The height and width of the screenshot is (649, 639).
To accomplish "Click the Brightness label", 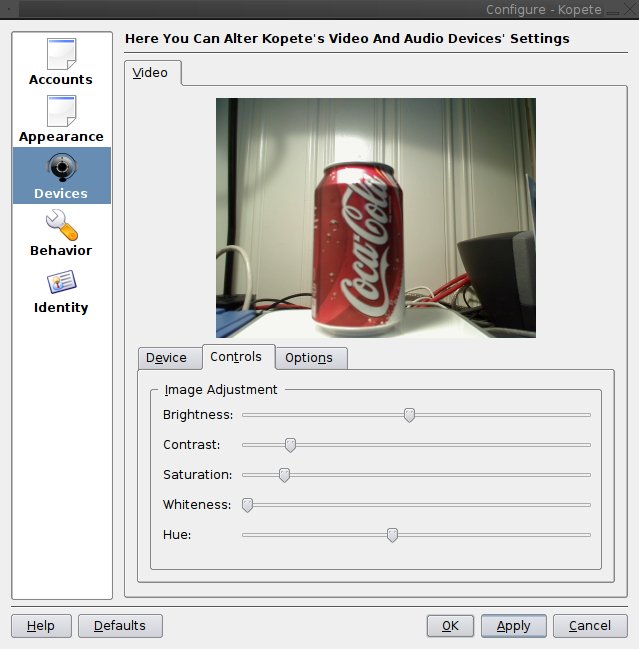I will click(x=198, y=415).
